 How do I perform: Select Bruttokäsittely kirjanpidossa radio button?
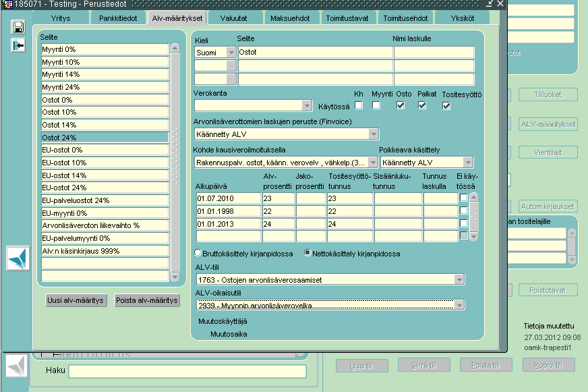click(x=198, y=253)
